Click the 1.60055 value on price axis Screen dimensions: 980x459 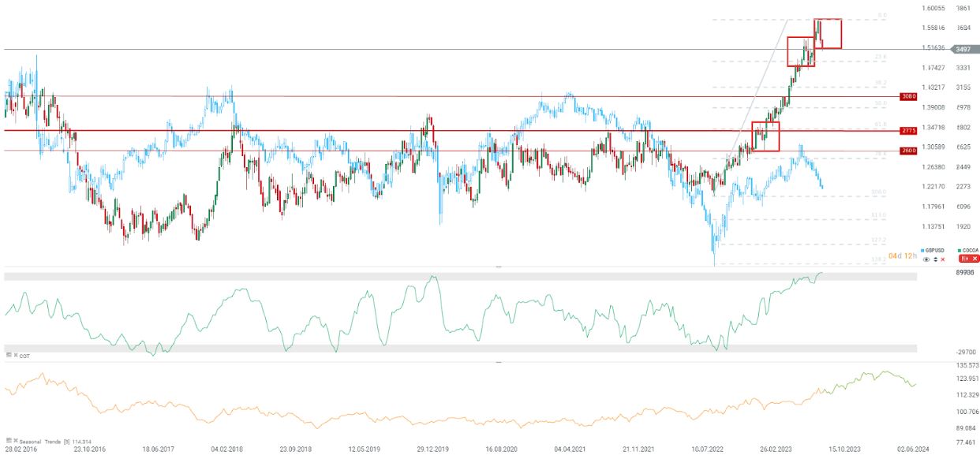point(934,8)
